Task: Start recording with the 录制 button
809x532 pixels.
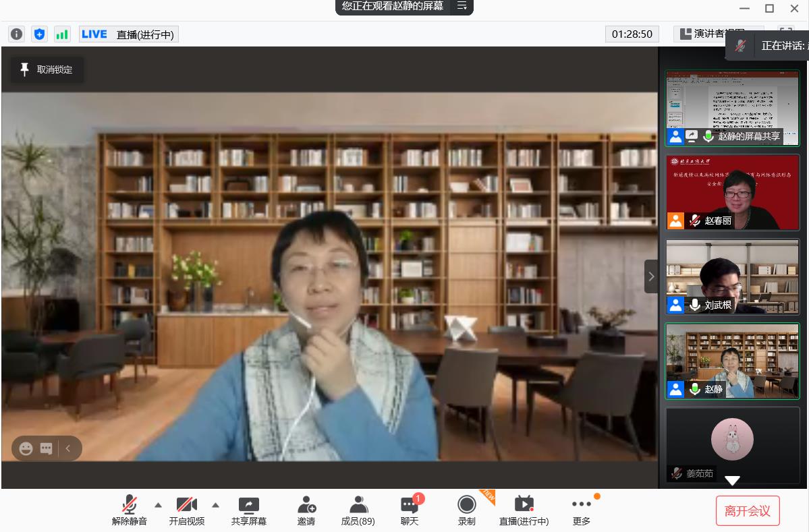Action: (x=466, y=510)
